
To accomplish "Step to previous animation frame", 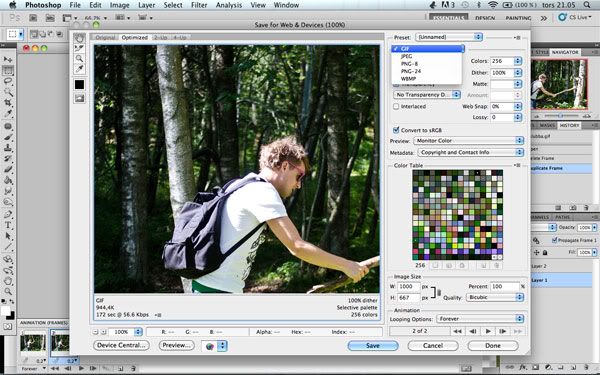I will 473,331.
